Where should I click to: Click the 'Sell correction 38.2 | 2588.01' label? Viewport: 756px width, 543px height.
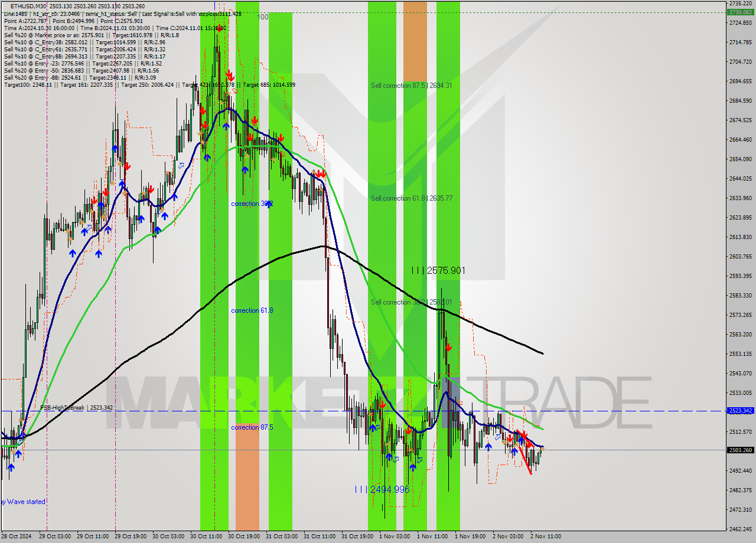412,302
